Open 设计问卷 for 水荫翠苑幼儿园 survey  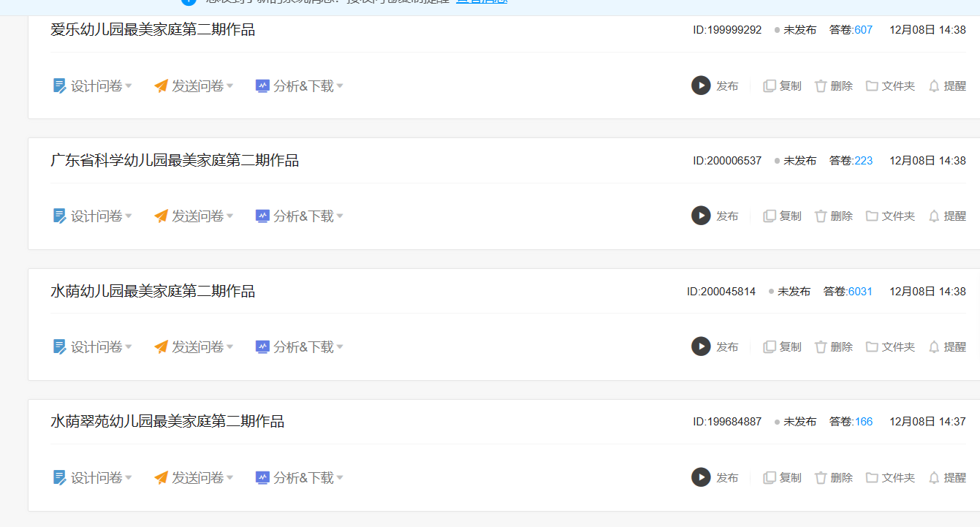point(92,478)
